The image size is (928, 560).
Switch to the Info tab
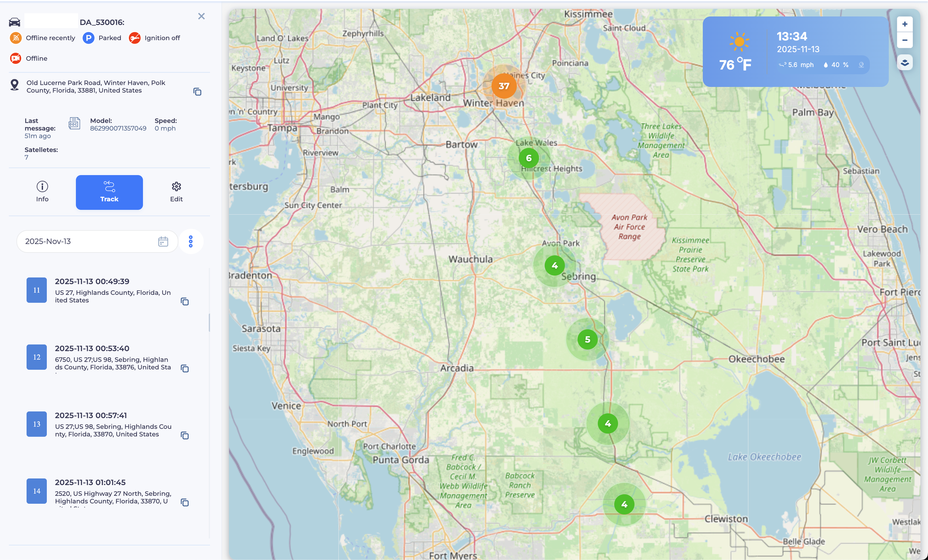pos(42,192)
